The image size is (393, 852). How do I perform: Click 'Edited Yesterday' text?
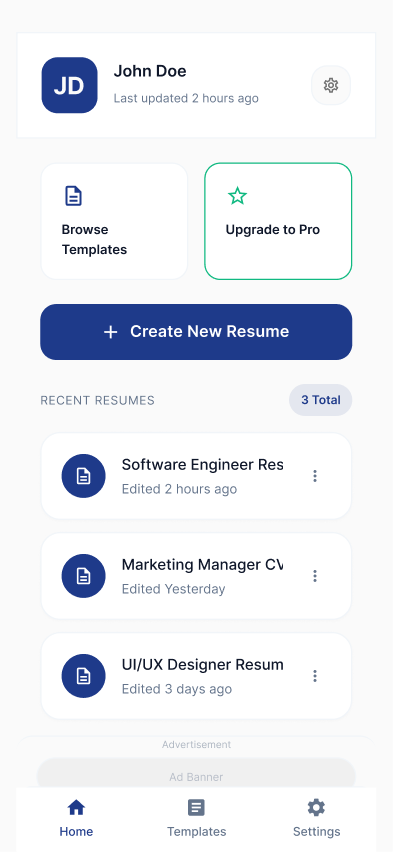173,589
